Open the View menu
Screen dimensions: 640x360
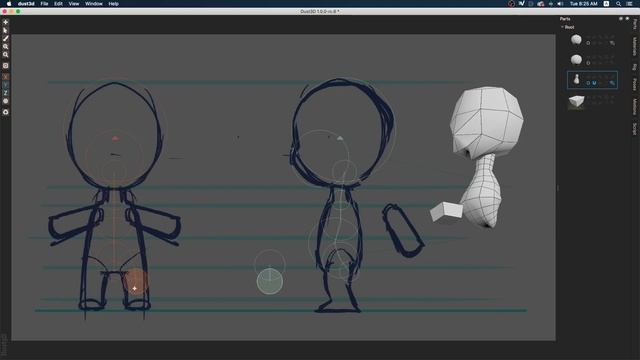(x=73, y=4)
